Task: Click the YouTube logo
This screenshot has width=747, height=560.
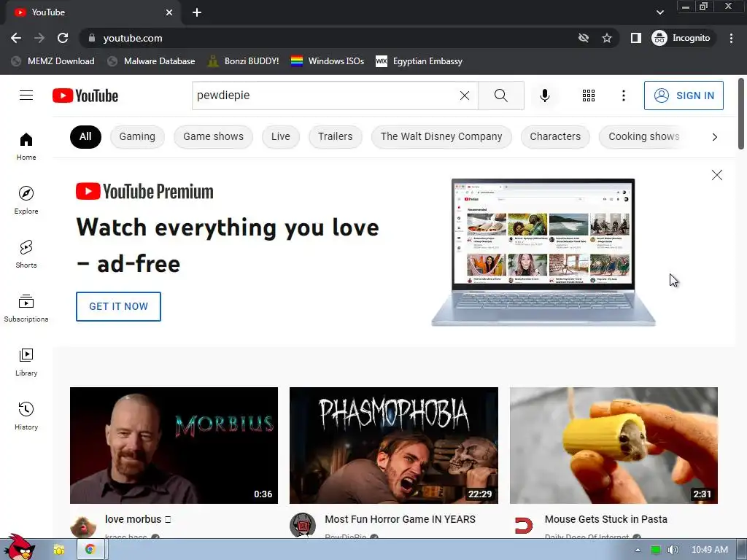Action: click(x=85, y=96)
